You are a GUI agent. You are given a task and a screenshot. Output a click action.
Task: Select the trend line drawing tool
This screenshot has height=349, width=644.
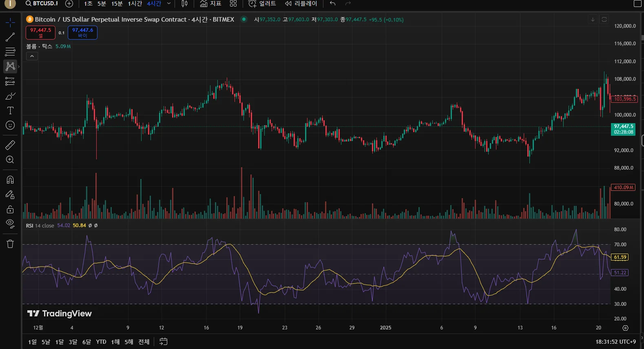click(x=10, y=37)
